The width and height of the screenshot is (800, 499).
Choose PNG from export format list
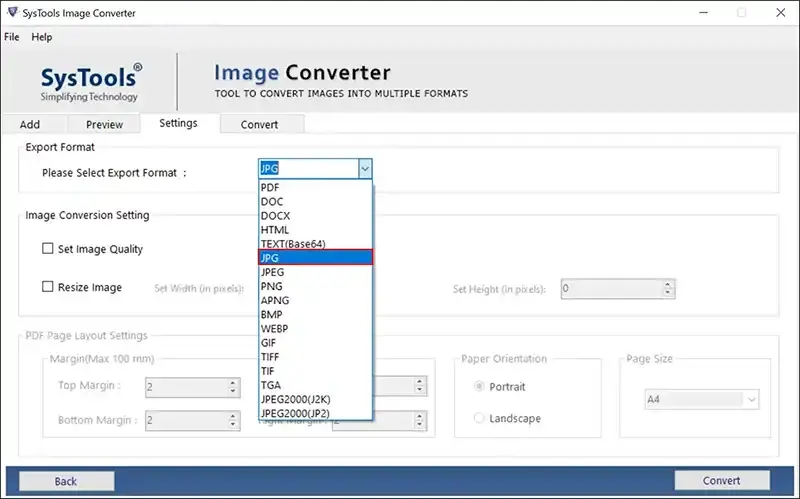click(x=315, y=286)
